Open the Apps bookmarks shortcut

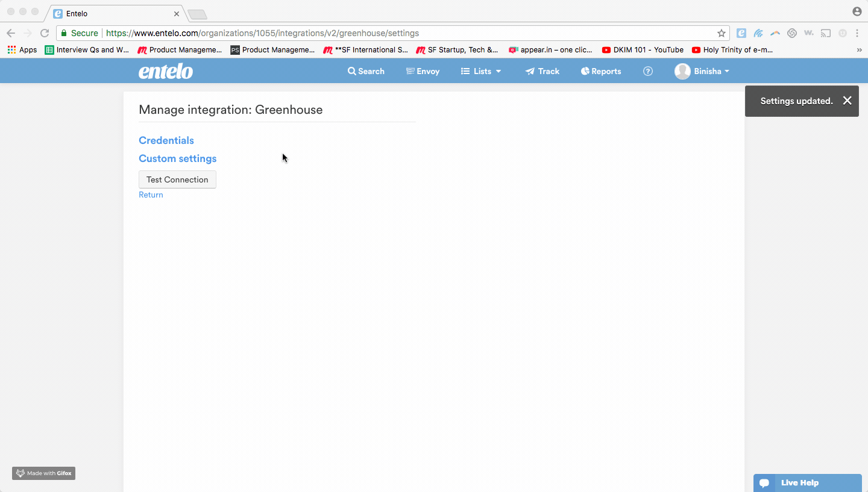tap(22, 50)
